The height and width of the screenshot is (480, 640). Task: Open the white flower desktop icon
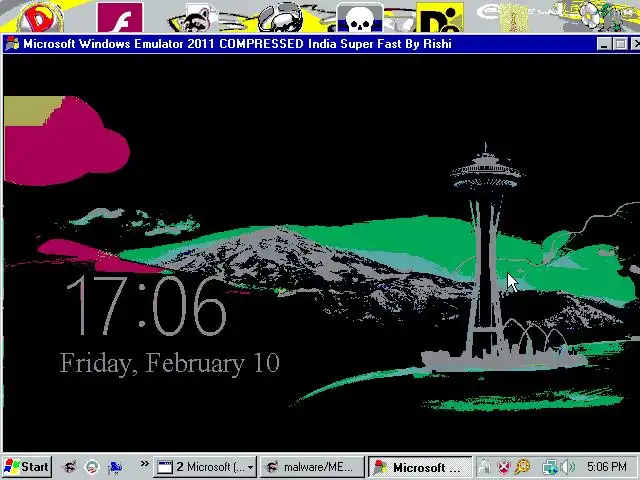click(589, 14)
